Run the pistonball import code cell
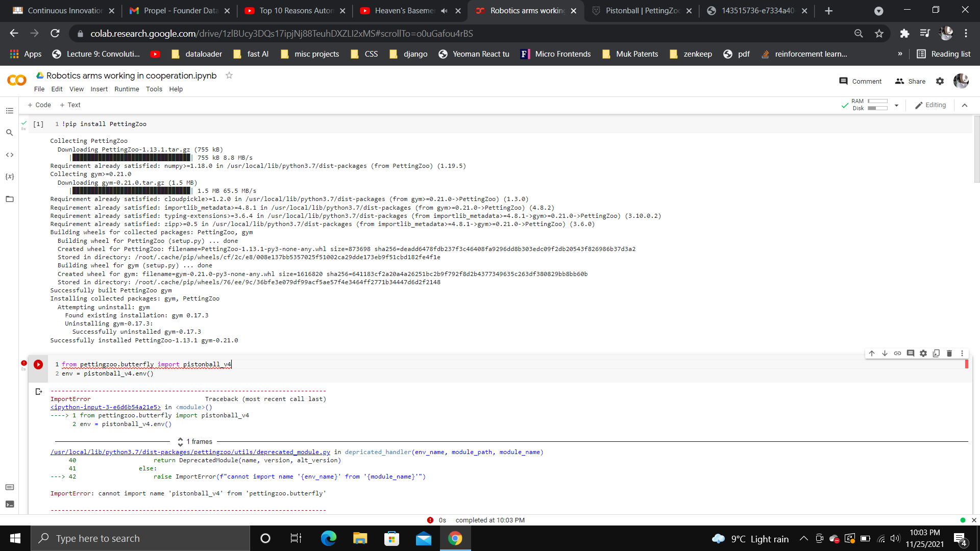 (38, 364)
